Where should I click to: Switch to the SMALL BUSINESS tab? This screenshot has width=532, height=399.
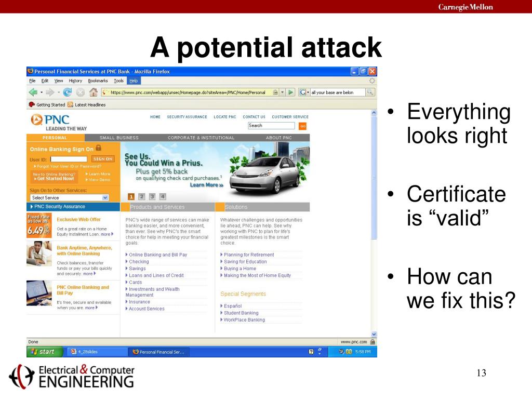[119, 138]
